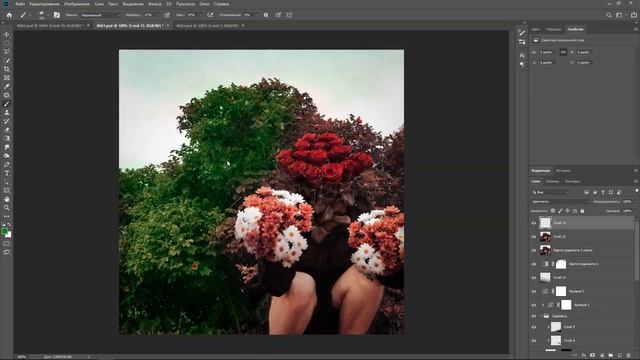Create a new adjustment layer icon

(602, 356)
